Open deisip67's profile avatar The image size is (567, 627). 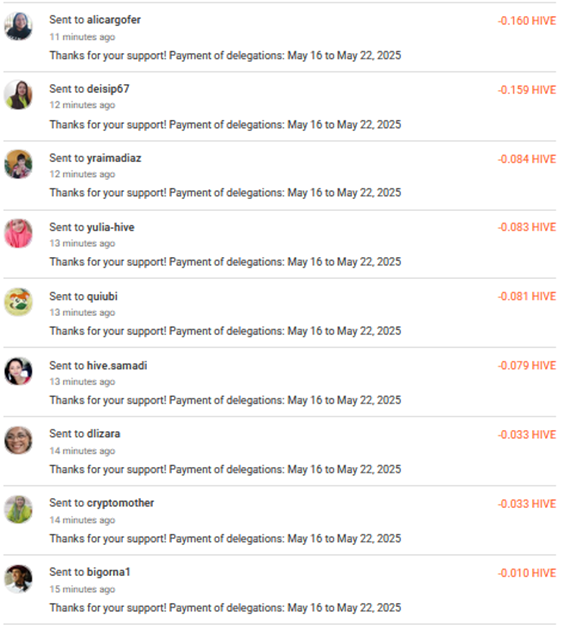pos(18,95)
